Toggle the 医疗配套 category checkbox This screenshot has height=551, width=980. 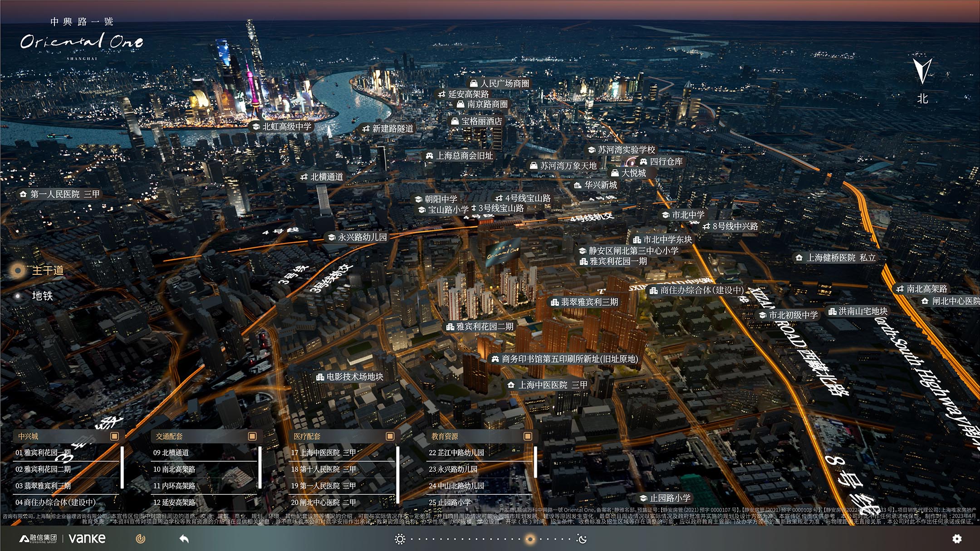click(x=390, y=436)
